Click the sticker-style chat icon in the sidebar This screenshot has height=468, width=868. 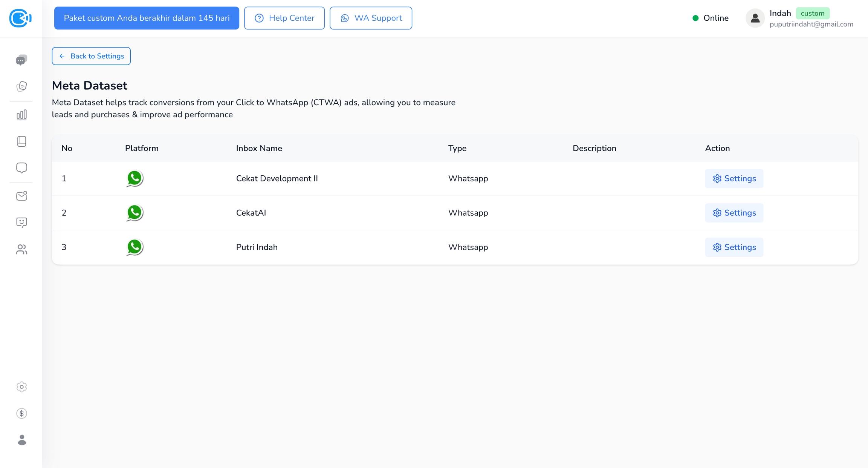(21, 86)
